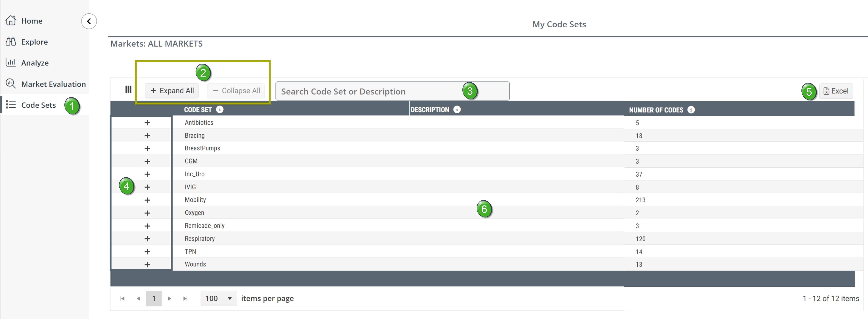
Task: Select Code Sets in the sidebar menu
Action: [38, 105]
